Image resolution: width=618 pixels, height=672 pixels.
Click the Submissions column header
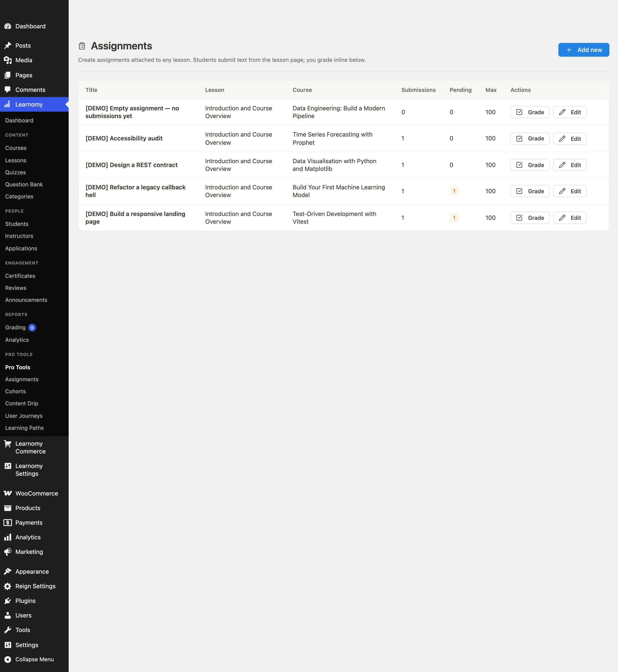[418, 90]
